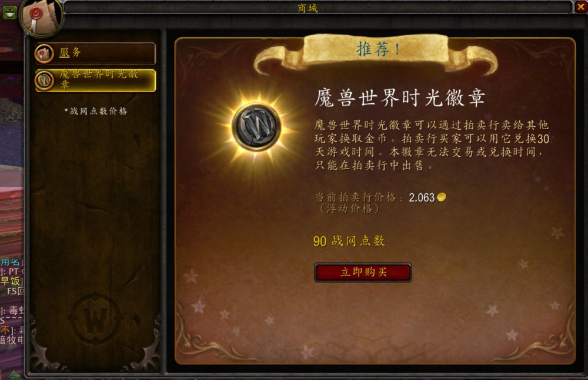Click the 推荐! banner ribbon

376,53
